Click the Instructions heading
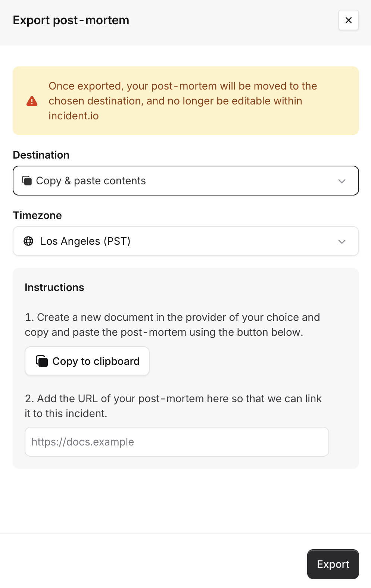Image resolution: width=371 pixels, height=588 pixels. click(54, 287)
